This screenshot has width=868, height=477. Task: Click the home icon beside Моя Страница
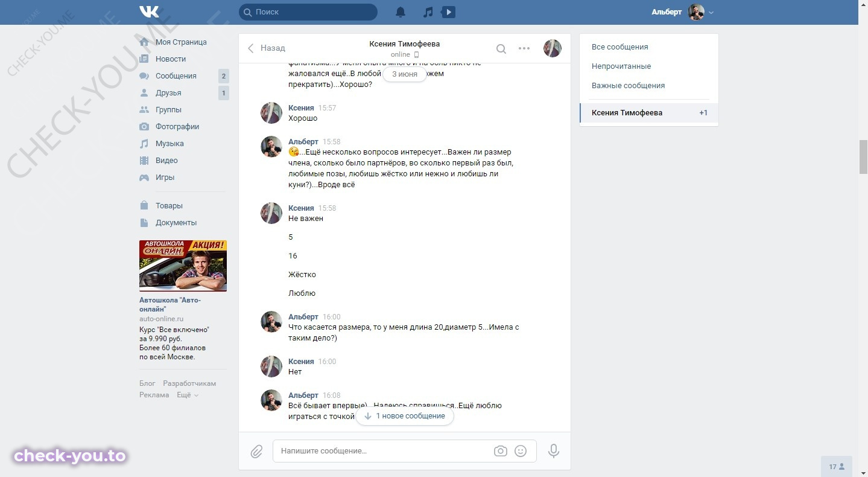[144, 42]
